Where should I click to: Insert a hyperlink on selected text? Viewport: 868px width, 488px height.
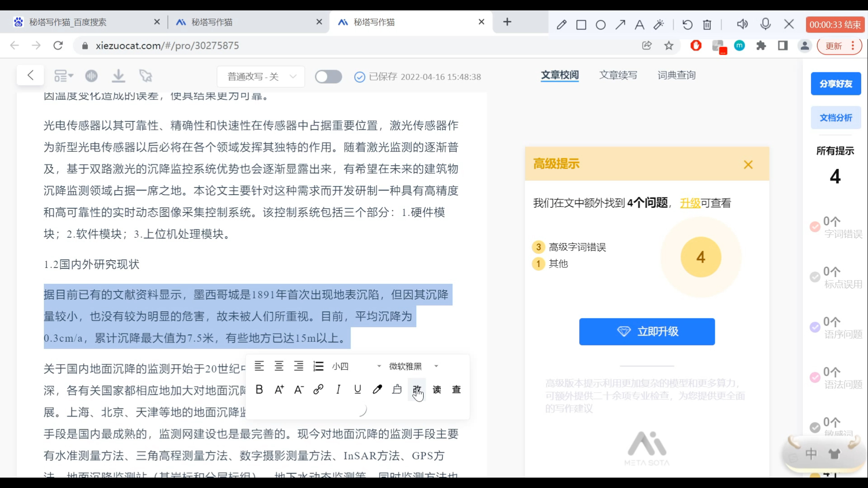click(318, 389)
